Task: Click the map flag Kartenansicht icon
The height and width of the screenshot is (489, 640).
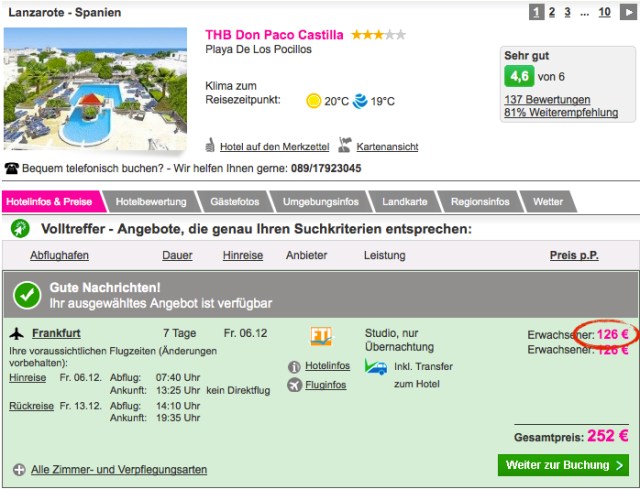Action: [344, 145]
